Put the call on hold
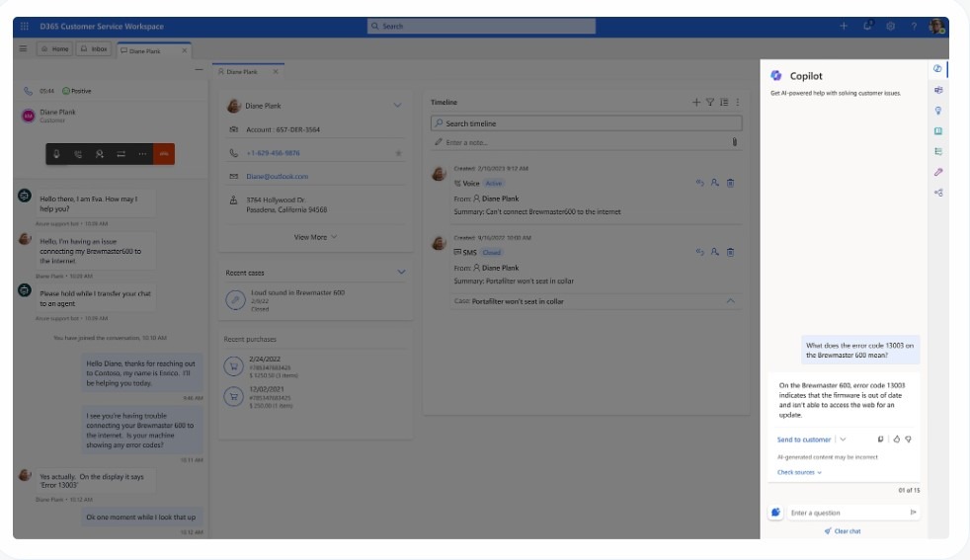The width and height of the screenshot is (970, 560). (78, 154)
